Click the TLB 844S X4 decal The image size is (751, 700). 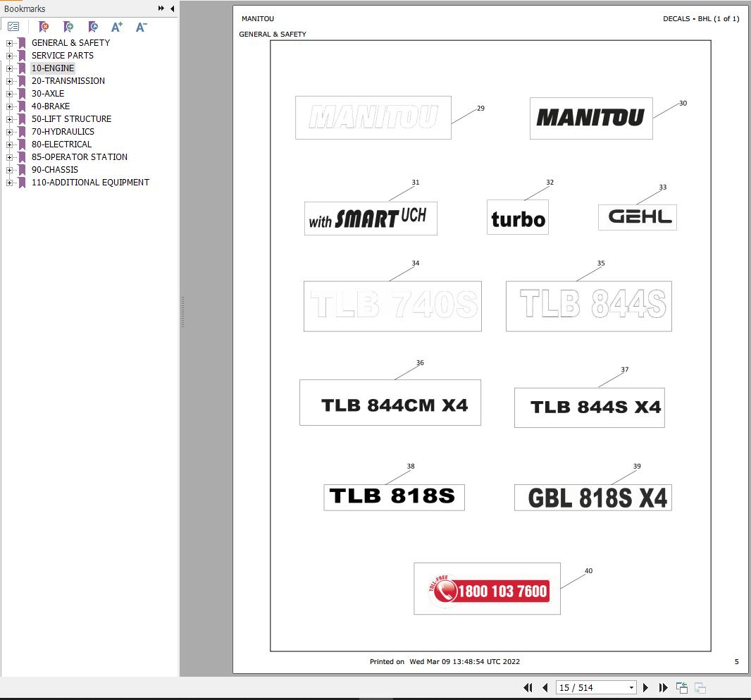pyautogui.click(x=590, y=407)
